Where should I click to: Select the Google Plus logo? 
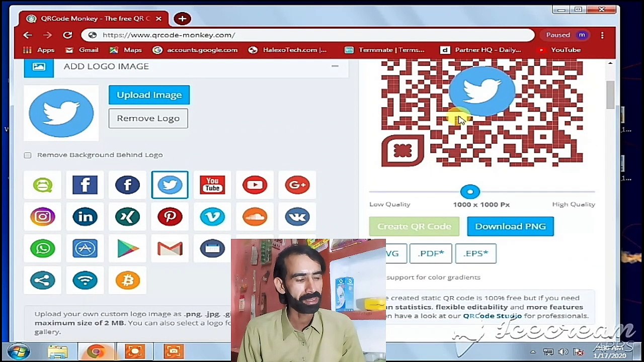297,185
